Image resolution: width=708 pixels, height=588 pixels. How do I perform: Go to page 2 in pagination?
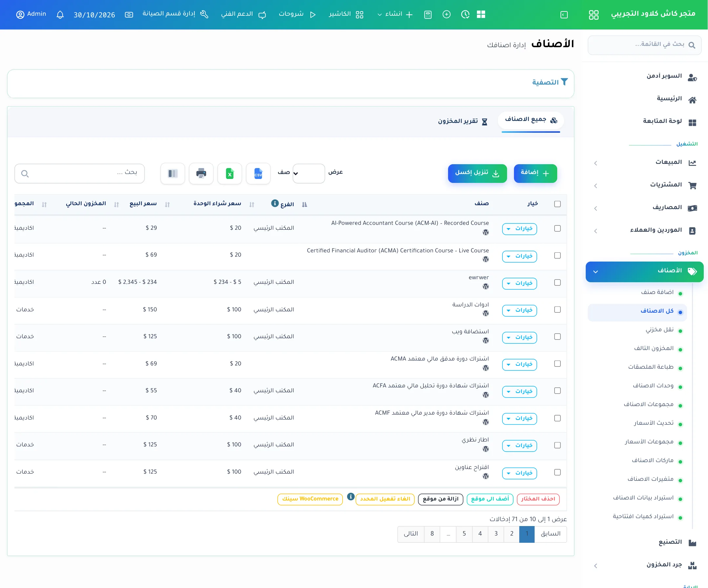(511, 534)
